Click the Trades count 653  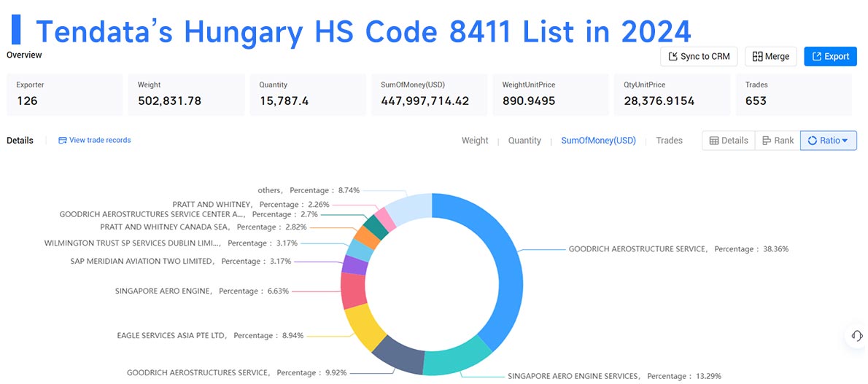point(756,101)
